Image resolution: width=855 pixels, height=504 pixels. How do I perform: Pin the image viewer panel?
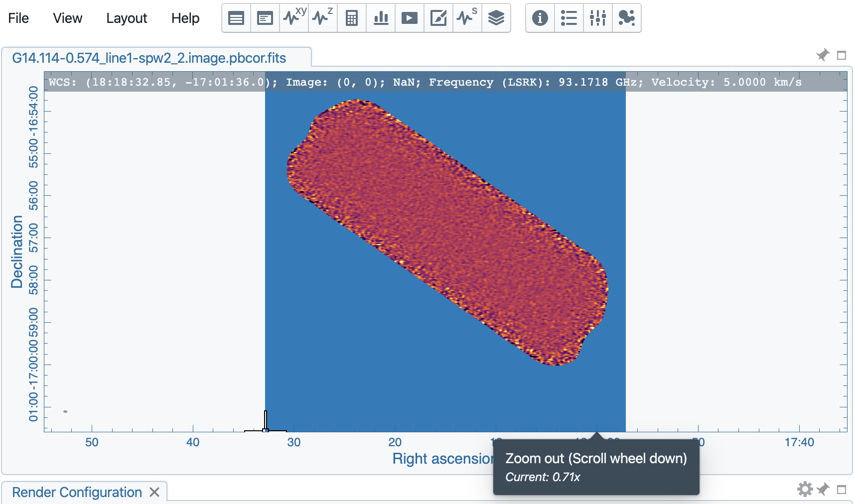coord(823,55)
